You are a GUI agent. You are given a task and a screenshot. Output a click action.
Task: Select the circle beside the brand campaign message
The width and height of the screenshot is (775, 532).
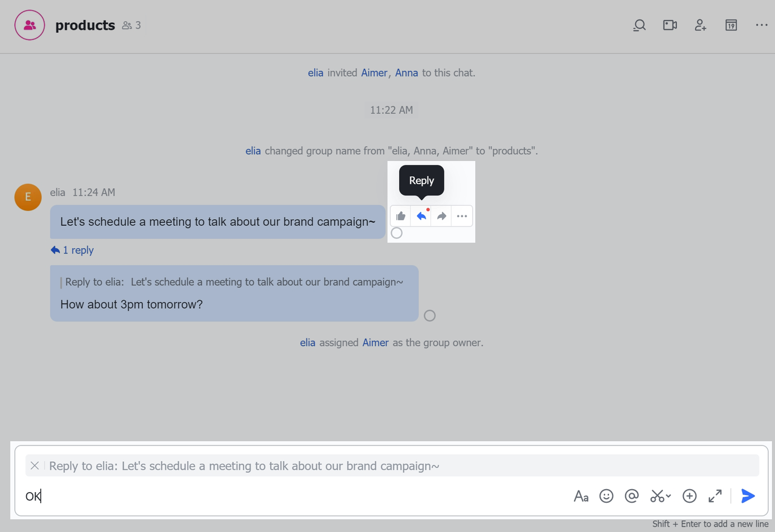coord(397,233)
